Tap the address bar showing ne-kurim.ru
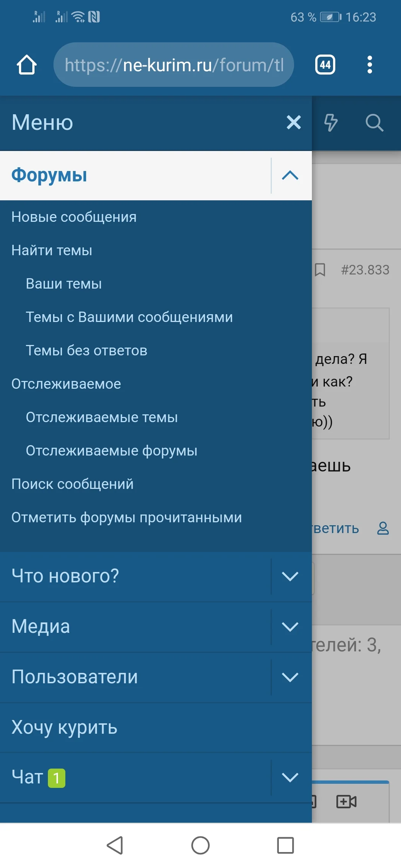 [x=173, y=64]
